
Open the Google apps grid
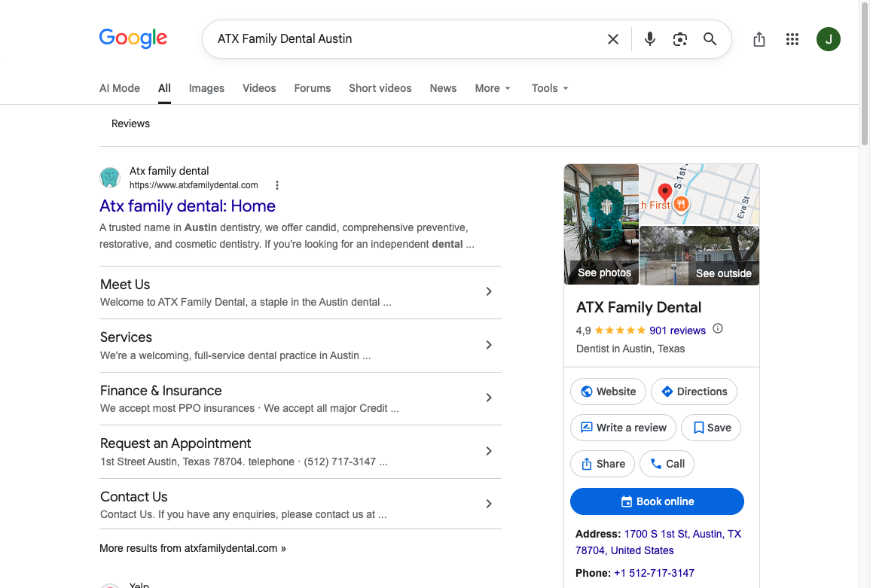[x=792, y=39]
